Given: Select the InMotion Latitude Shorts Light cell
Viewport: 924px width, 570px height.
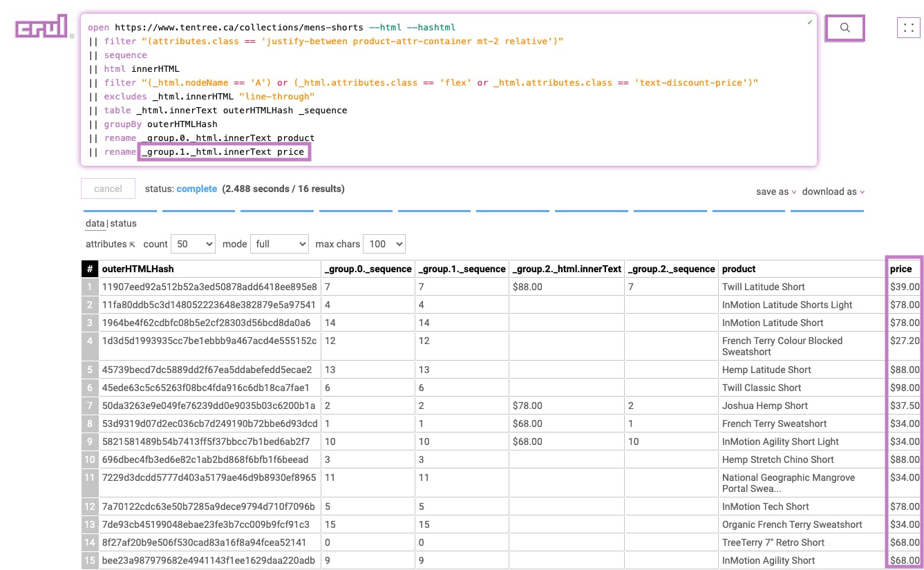Looking at the screenshot, I should [x=802, y=305].
